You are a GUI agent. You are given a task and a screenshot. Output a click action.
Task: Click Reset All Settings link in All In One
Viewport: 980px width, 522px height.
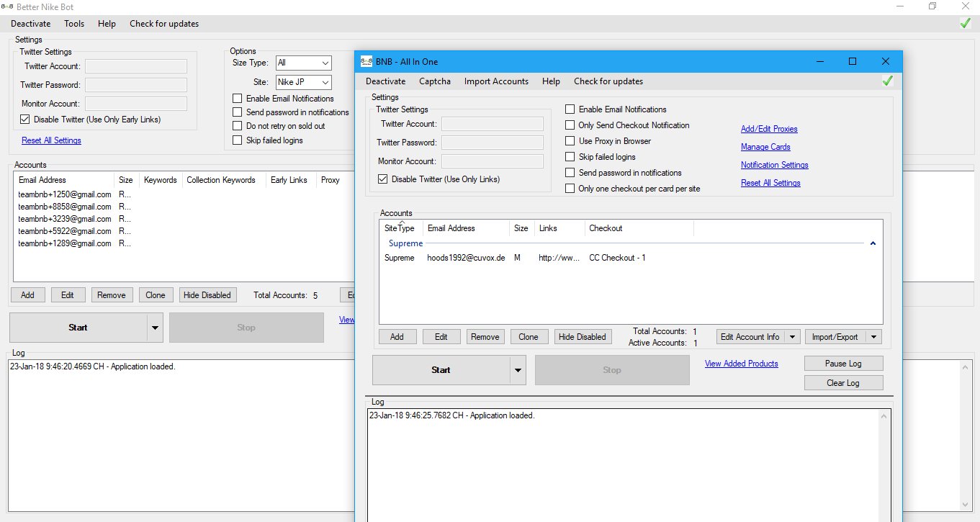point(770,183)
